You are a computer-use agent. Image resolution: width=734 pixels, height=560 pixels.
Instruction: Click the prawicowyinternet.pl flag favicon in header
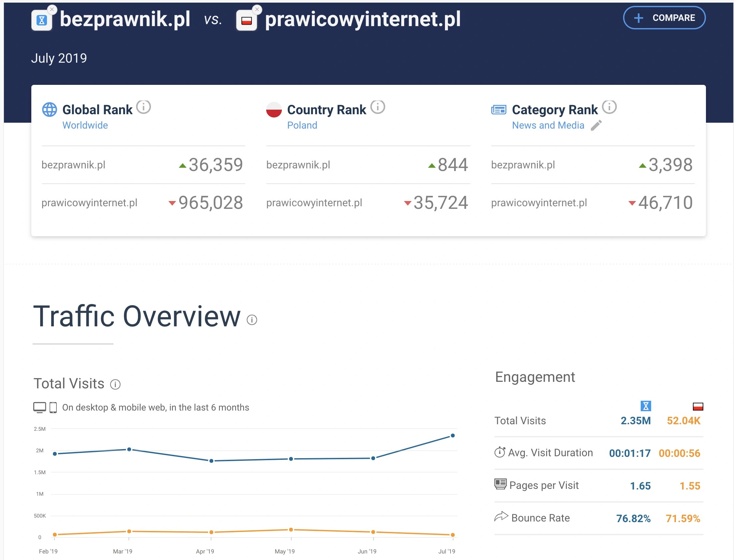point(247,20)
